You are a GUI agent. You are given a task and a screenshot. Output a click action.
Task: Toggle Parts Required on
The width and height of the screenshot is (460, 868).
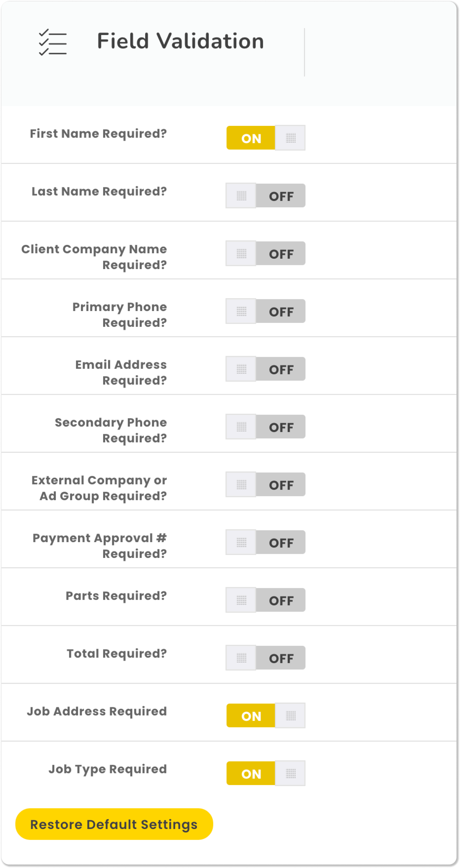[266, 600]
